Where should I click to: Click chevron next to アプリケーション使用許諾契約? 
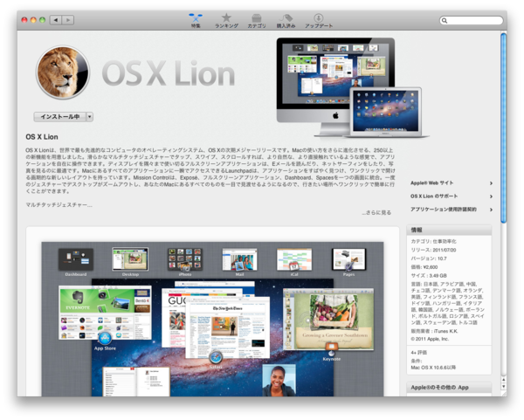tap(491, 210)
